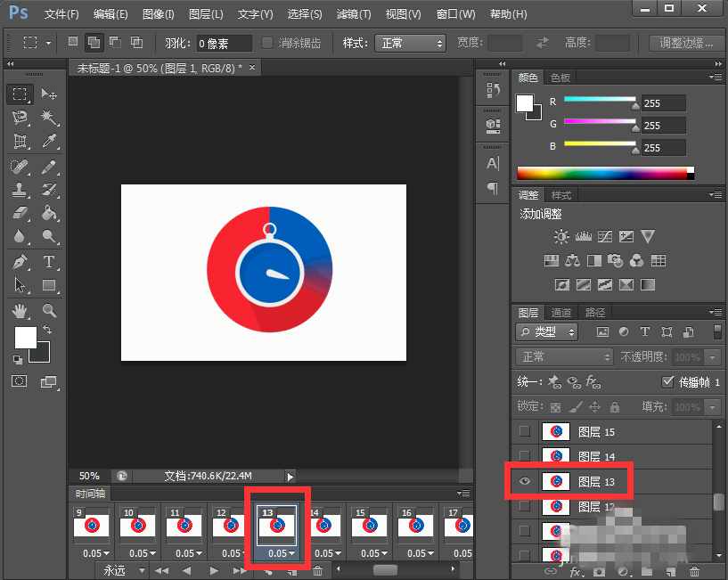Uncheck the 传播帧 1 checkbox

(668, 381)
